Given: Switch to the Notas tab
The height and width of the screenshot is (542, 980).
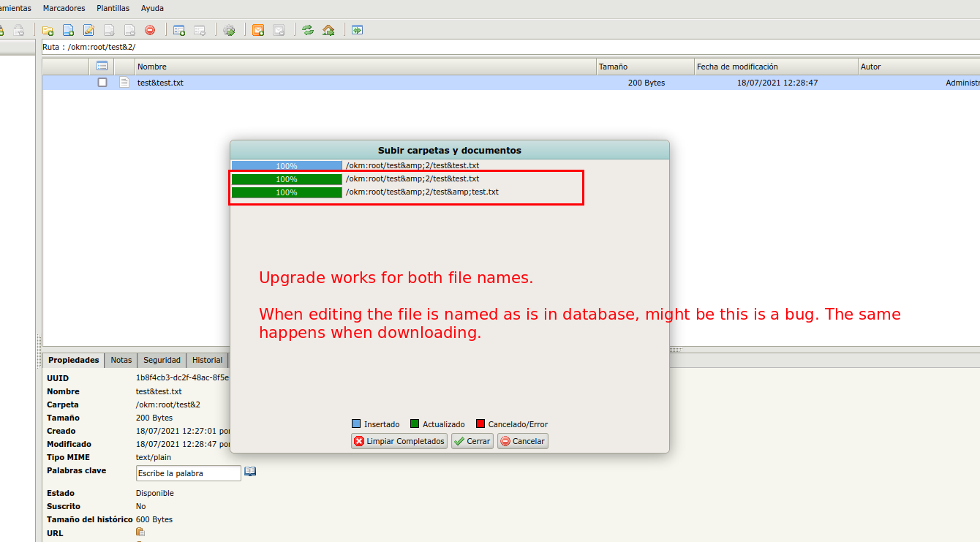Looking at the screenshot, I should click(x=121, y=360).
